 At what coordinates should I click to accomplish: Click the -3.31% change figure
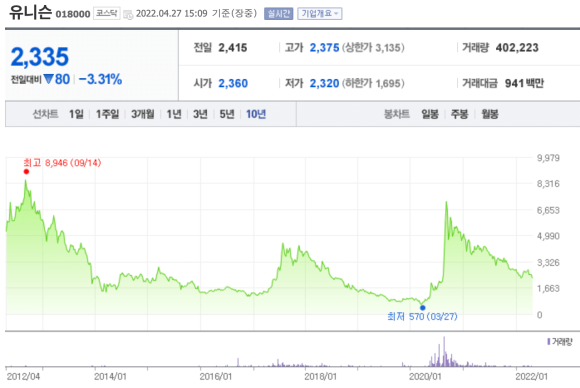pyautogui.click(x=100, y=79)
